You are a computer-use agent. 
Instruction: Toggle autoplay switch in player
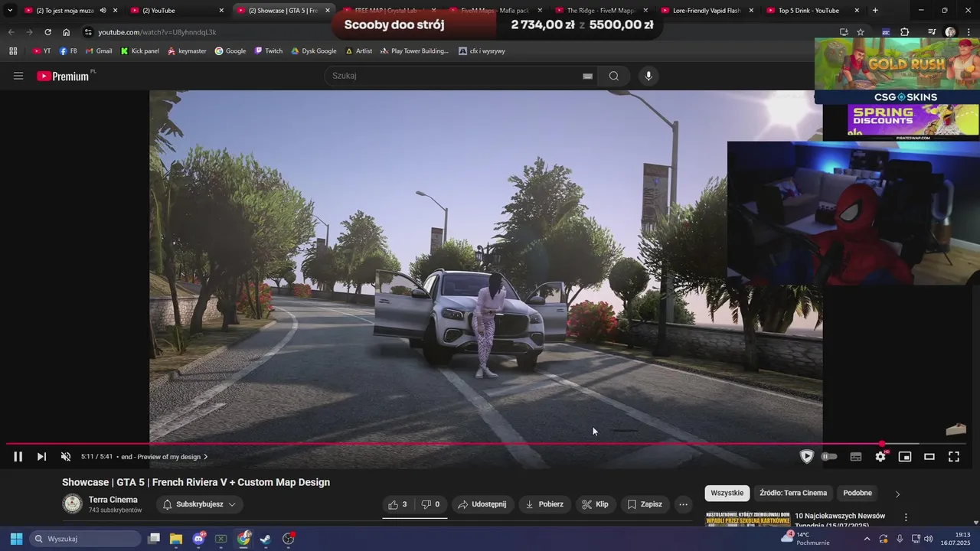click(829, 457)
